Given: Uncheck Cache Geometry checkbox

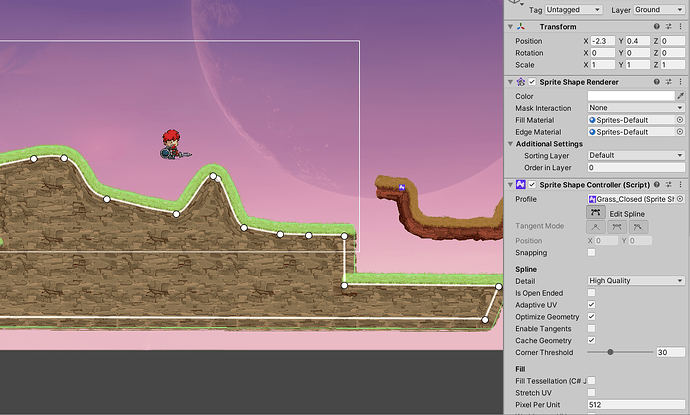Looking at the screenshot, I should point(591,340).
